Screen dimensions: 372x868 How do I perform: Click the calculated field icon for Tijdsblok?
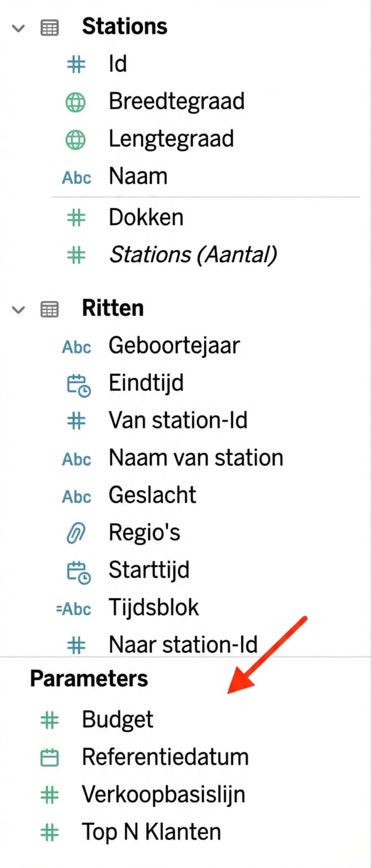74,608
